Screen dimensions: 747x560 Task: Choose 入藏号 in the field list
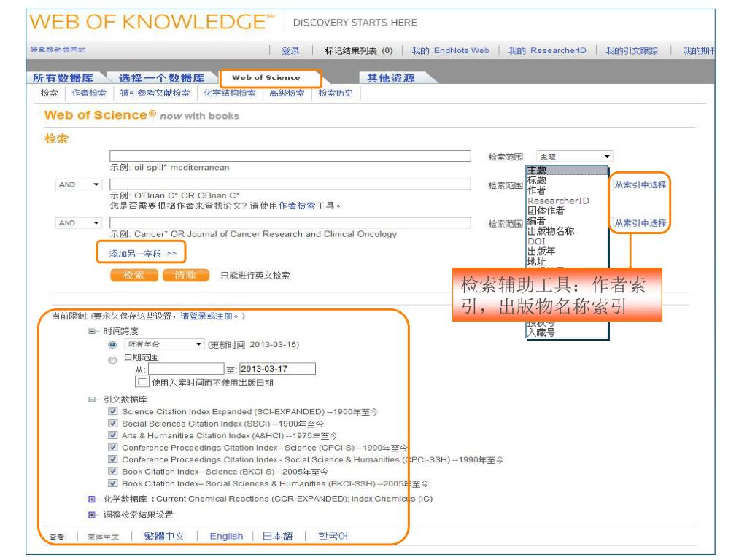coord(541,332)
